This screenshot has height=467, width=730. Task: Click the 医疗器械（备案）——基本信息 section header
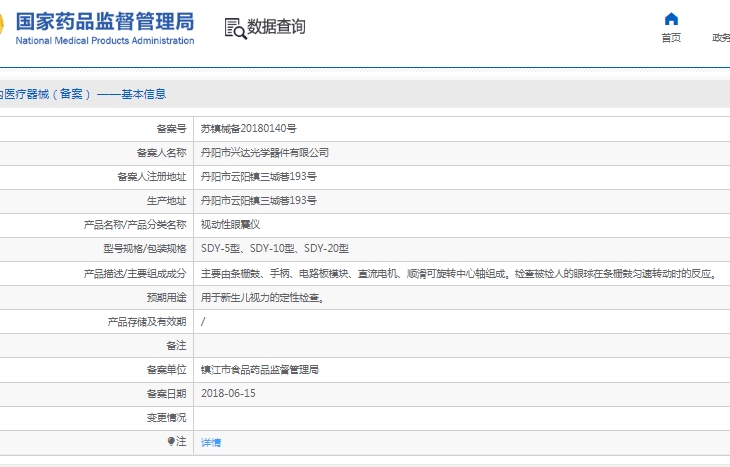pos(83,94)
